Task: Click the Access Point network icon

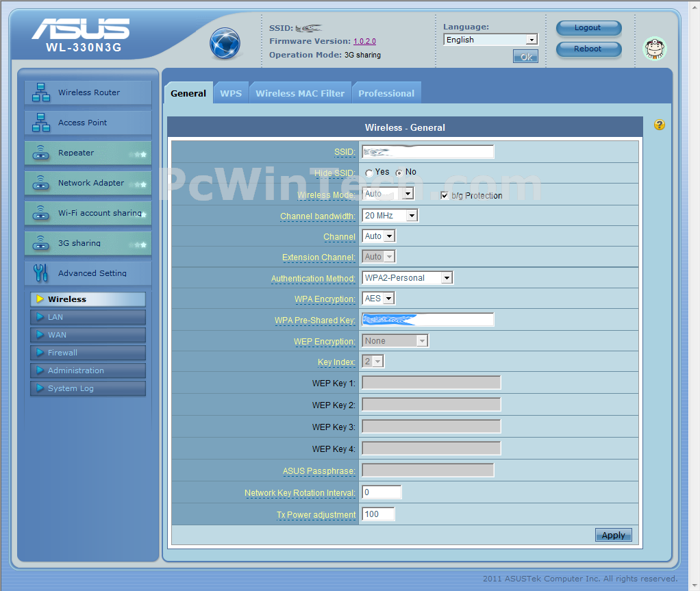Action: point(40,123)
